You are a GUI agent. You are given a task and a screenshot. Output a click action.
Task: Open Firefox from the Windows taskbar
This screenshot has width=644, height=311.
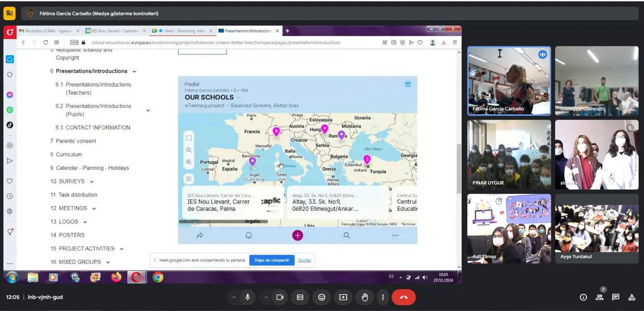click(x=116, y=277)
